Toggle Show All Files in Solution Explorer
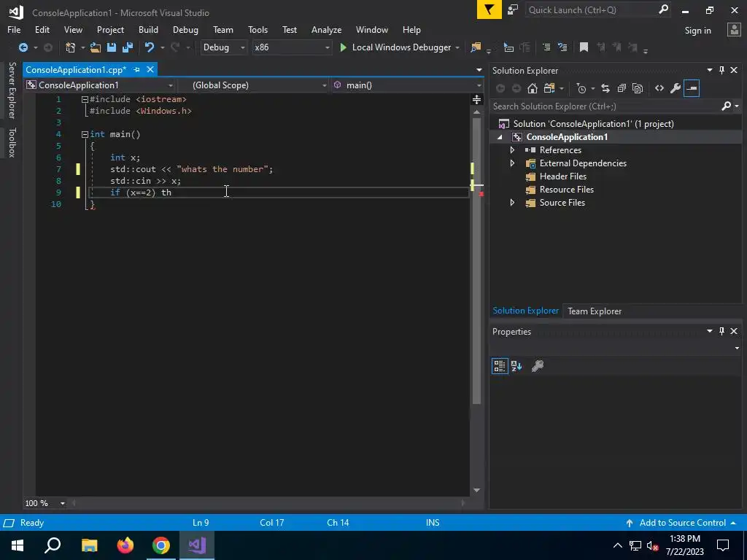Viewport: 747px width, 560px height. [x=638, y=88]
